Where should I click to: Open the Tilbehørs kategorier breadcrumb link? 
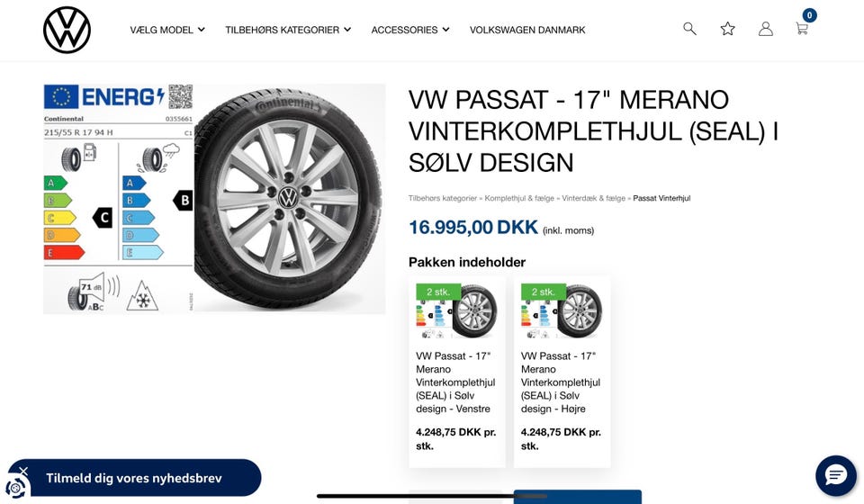tap(443, 198)
